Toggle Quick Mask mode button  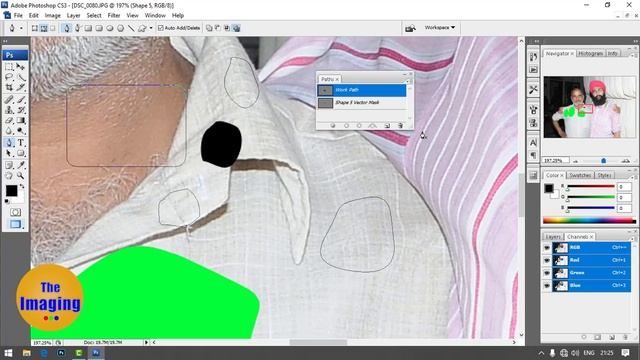click(16, 212)
